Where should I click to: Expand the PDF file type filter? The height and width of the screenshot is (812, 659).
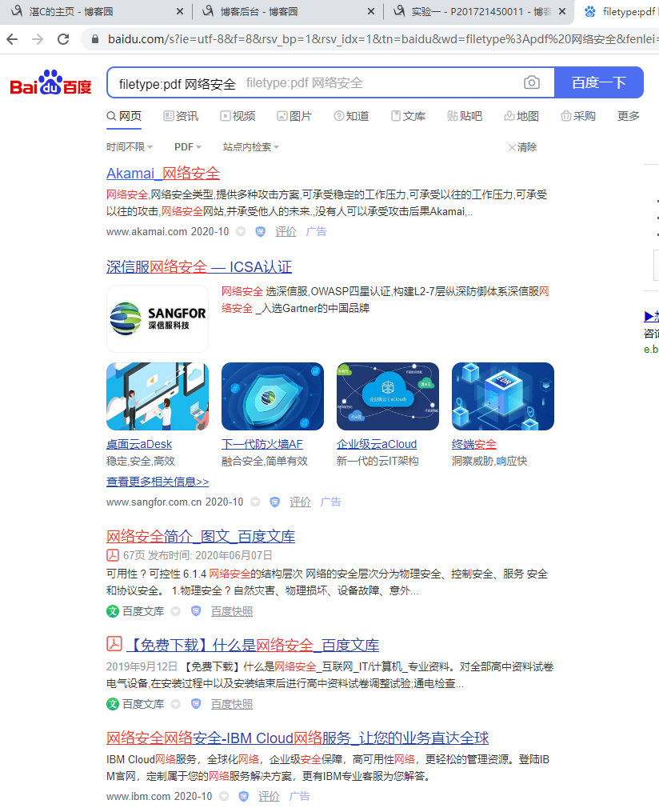pos(188,147)
